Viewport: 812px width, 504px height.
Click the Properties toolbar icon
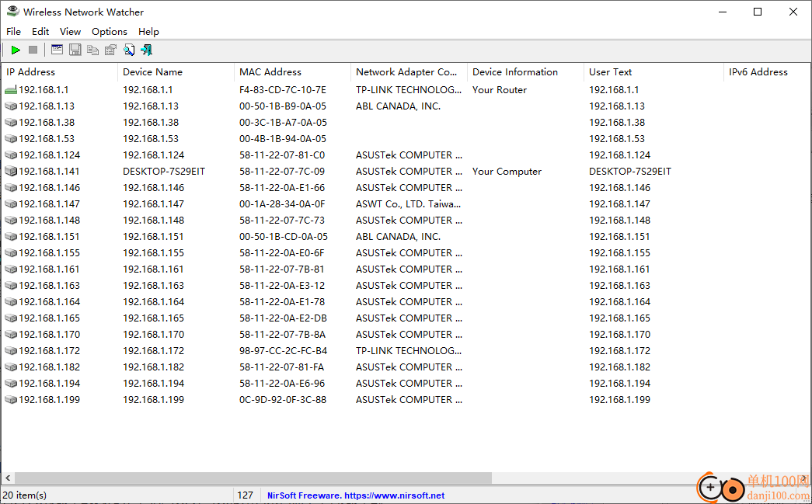coord(110,50)
